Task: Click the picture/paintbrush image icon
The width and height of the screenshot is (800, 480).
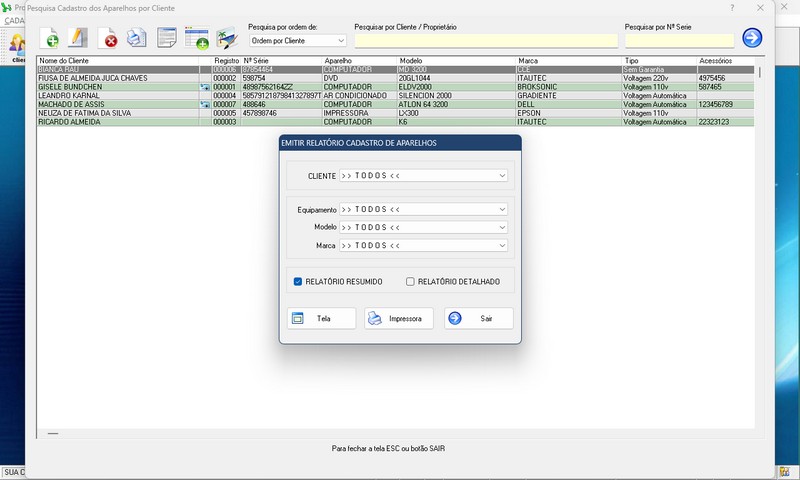Action: 227,38
